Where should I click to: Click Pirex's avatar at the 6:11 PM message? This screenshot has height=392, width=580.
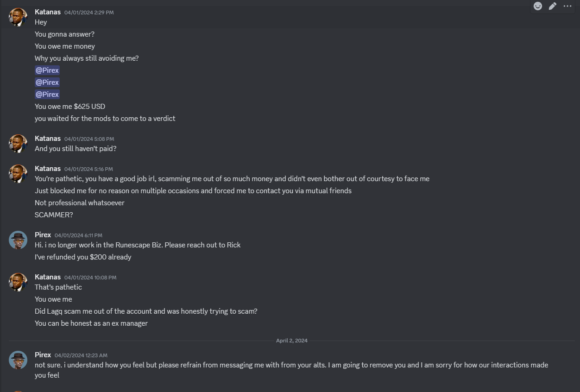pos(18,240)
